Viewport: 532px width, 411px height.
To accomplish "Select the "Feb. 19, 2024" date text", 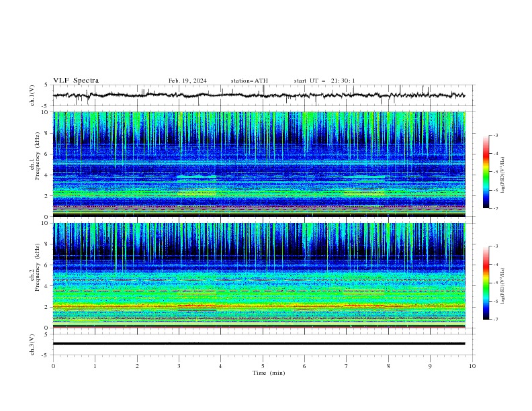I will (x=187, y=81).
